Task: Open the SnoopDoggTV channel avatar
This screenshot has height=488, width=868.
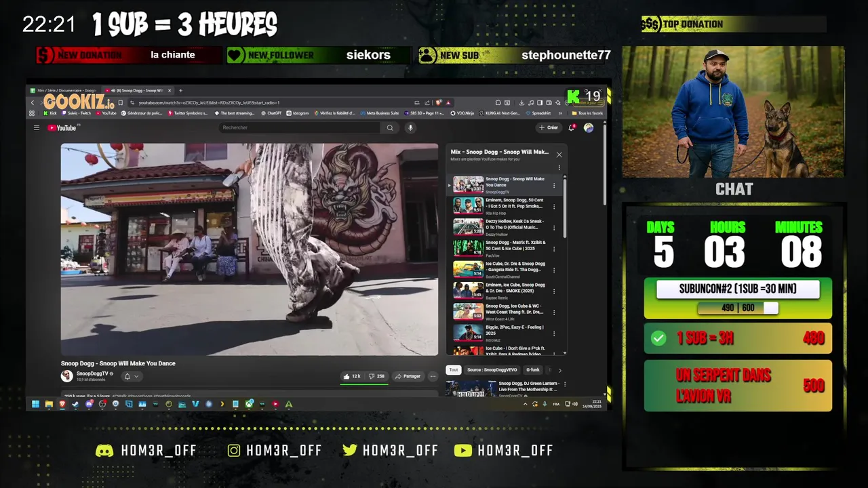Action: point(66,376)
